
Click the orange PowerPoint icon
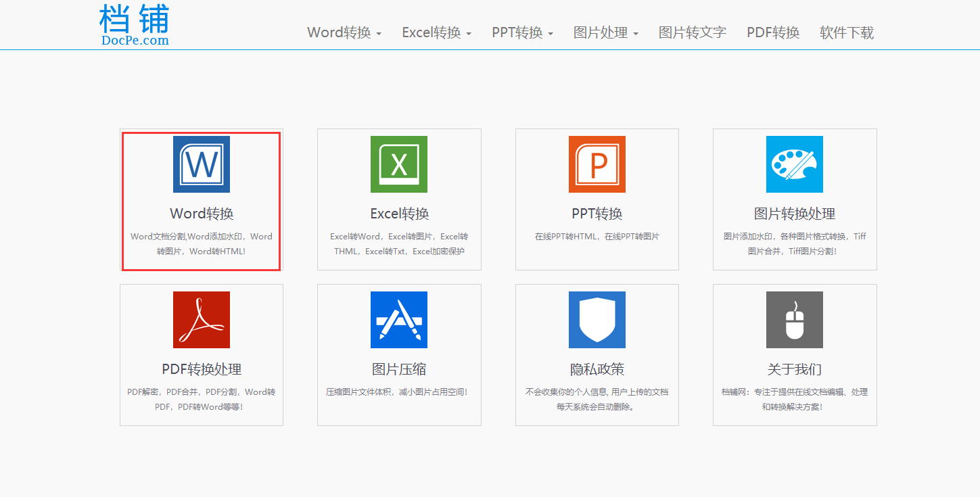[597, 164]
